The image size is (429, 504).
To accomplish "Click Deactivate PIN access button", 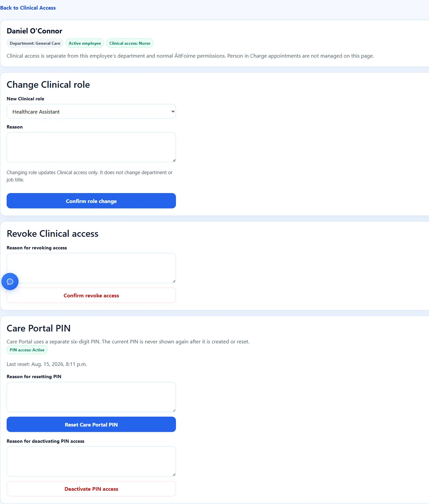I will pos(91,489).
